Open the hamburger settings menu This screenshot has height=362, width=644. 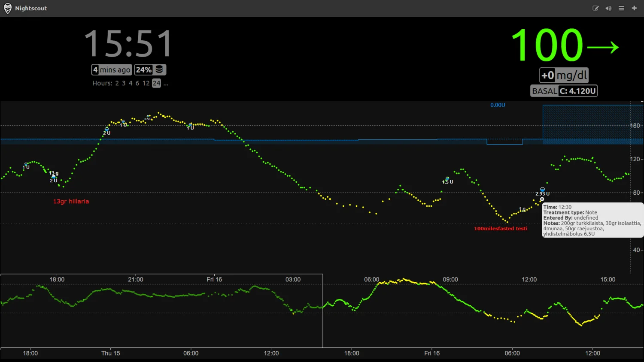point(621,8)
